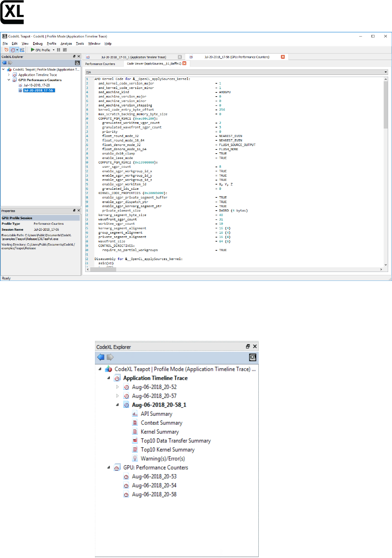392x558 pixels.
Task: Open API Summary under Aug-06-2018_20-58_1
Action: [156, 414]
